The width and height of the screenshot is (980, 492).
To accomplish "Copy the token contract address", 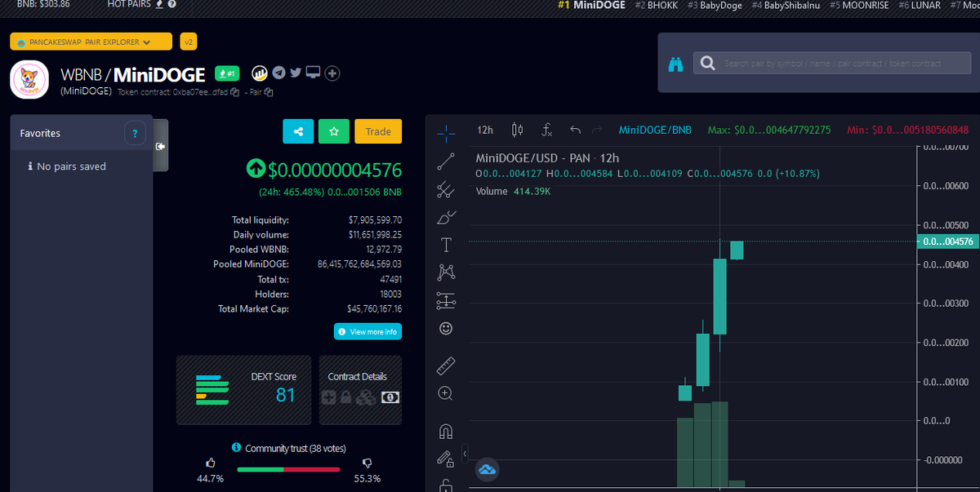I will 234,92.
